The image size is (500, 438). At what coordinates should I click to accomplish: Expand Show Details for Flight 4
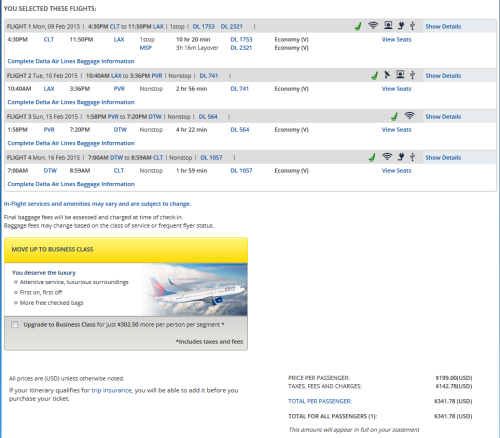pos(443,158)
